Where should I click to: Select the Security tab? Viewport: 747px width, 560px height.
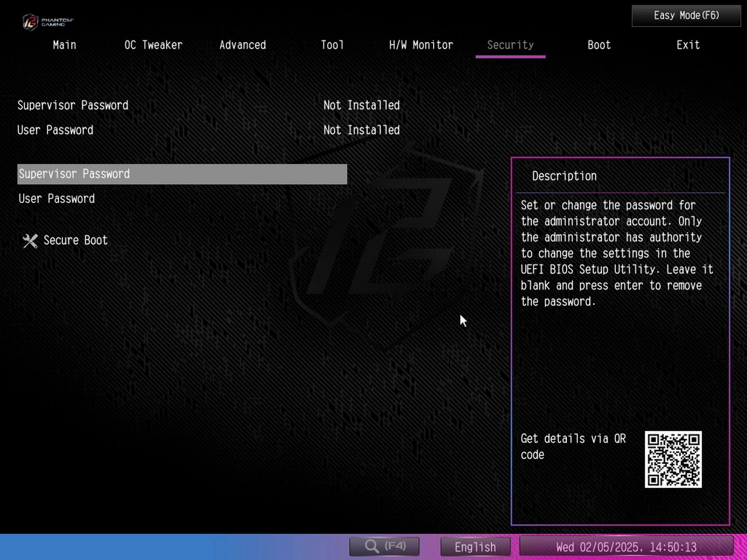pyautogui.click(x=510, y=45)
